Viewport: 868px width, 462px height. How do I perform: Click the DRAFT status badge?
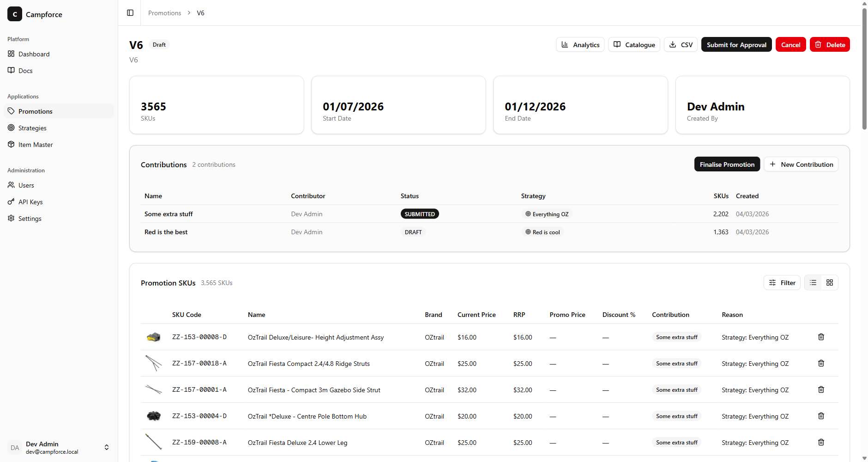tap(413, 232)
